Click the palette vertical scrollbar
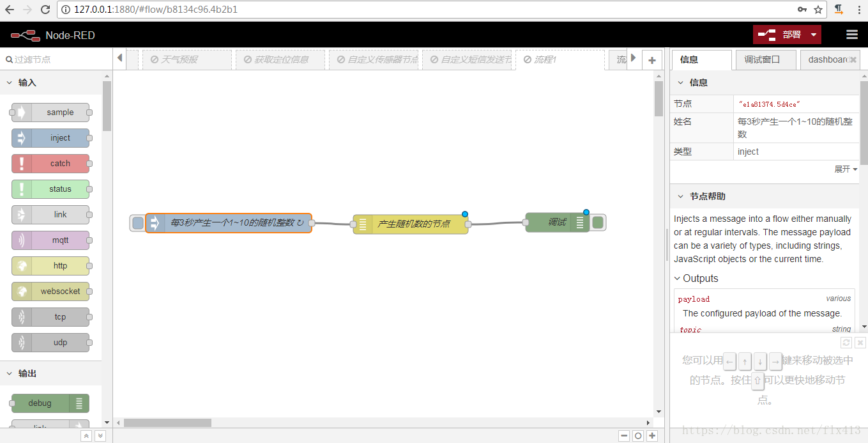Screen dimensions: 868x443 [x=107, y=106]
